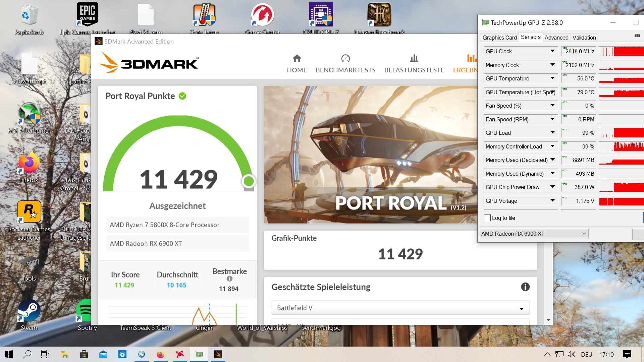
Task: Click the 387.0 W power draw value
Action: coord(584,187)
